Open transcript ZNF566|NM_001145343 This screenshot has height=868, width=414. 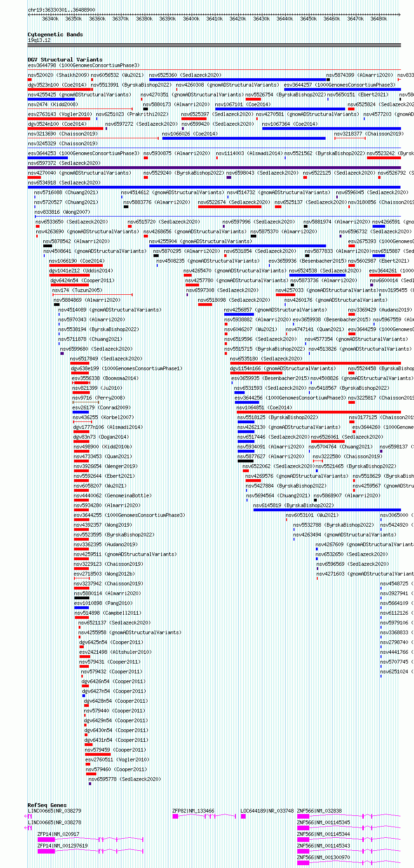point(324,846)
